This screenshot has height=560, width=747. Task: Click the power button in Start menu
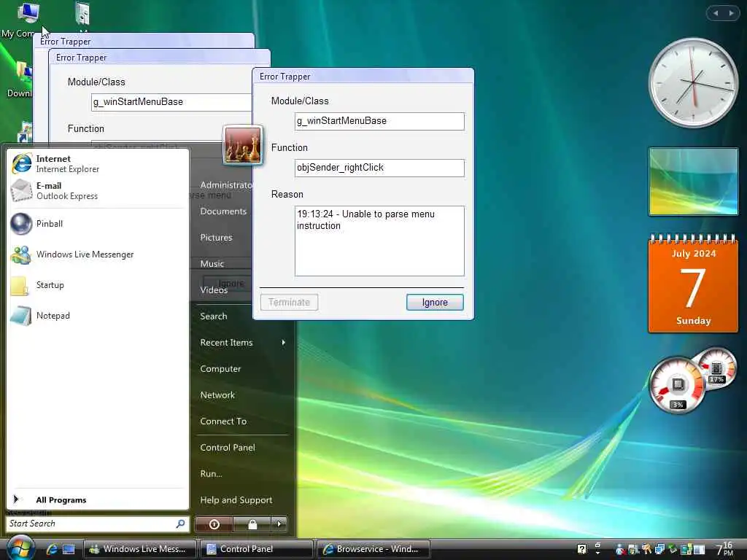(214, 524)
